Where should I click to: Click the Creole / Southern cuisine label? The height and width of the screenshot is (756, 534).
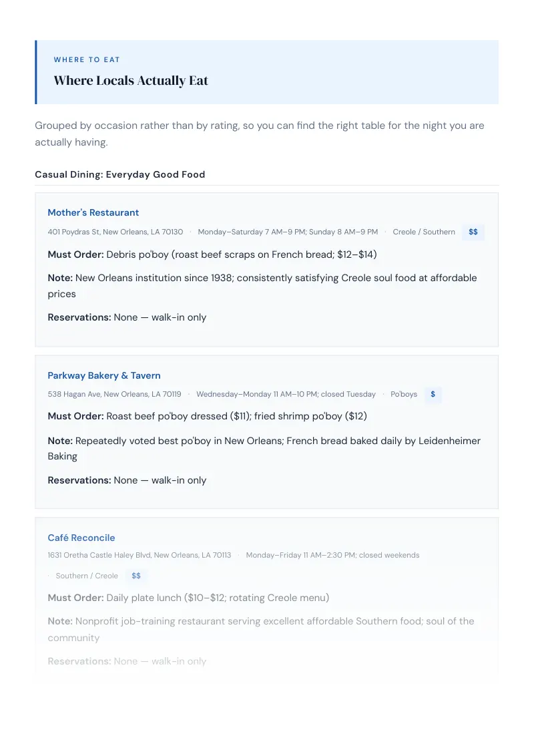(424, 232)
